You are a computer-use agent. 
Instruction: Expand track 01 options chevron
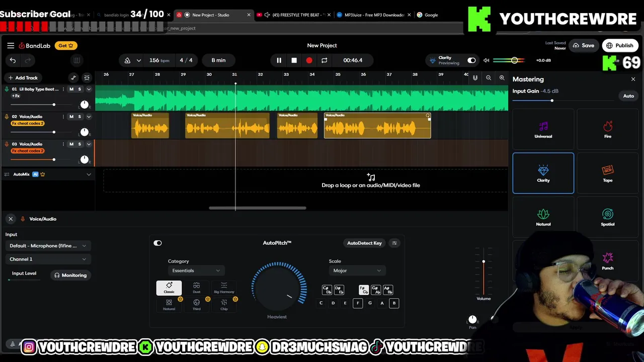point(89,89)
